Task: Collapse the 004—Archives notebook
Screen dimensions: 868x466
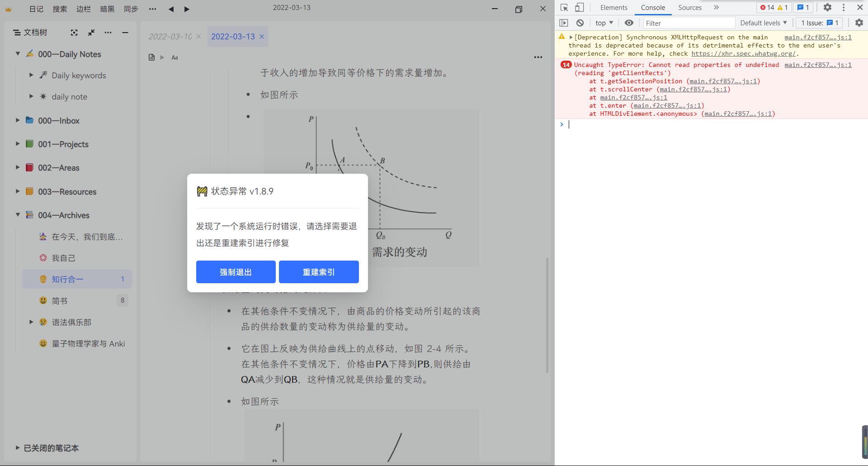Action: pyautogui.click(x=18, y=215)
